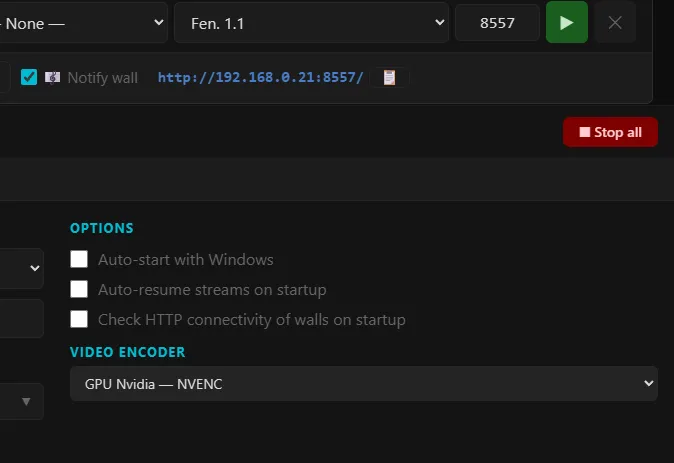Click the down triangle arrow at lower left

[26, 402]
